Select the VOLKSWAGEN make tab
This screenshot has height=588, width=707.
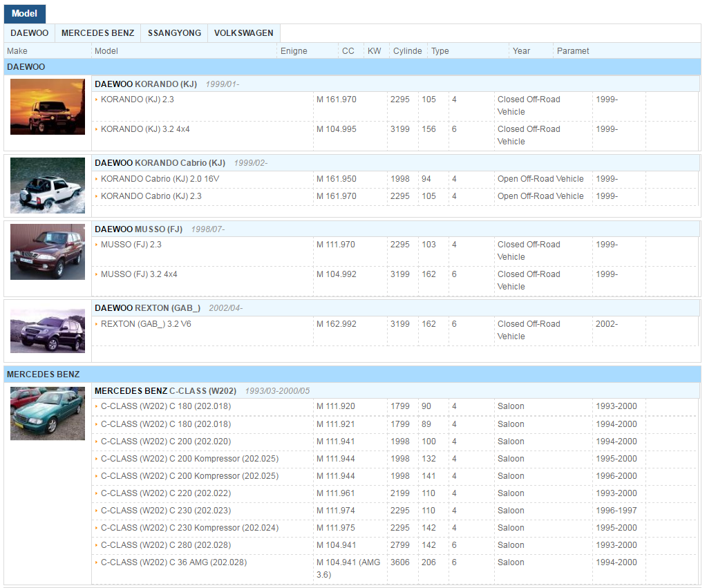pyautogui.click(x=244, y=33)
